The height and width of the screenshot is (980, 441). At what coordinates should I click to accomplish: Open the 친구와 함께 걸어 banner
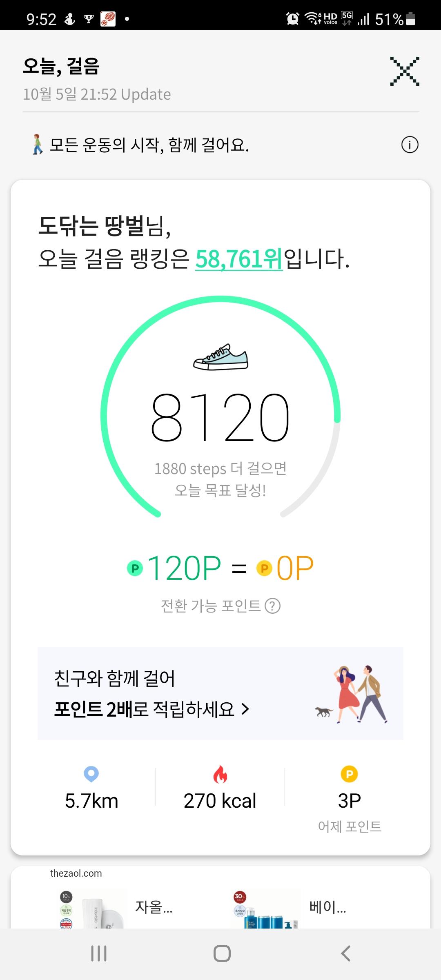pos(220,693)
